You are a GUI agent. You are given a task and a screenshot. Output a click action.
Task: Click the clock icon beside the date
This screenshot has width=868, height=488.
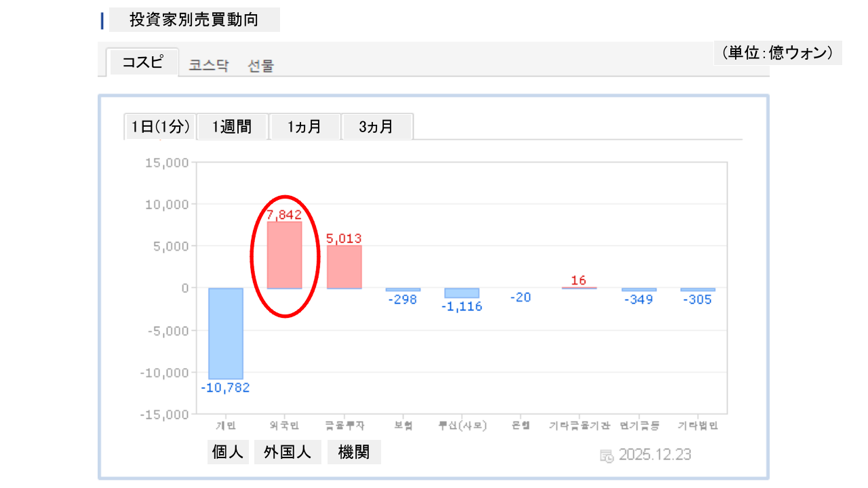607,455
